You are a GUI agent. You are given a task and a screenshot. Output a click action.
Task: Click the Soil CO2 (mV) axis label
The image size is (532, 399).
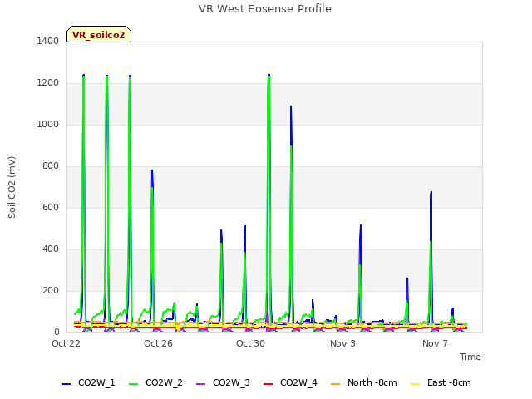(12, 187)
